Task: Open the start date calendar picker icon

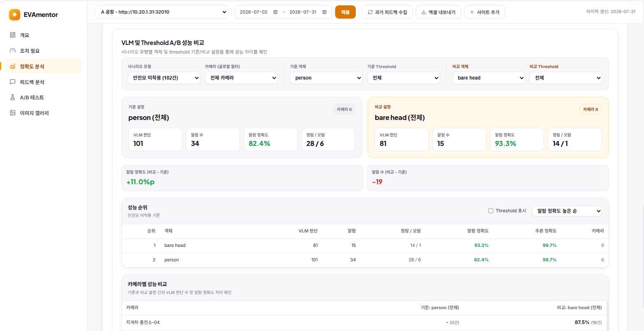Action: (x=275, y=12)
